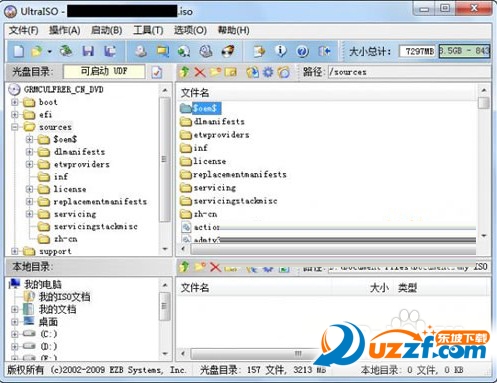Click the red X delete icon in disc toolbar
This screenshot has height=383, width=497.
coord(200,72)
